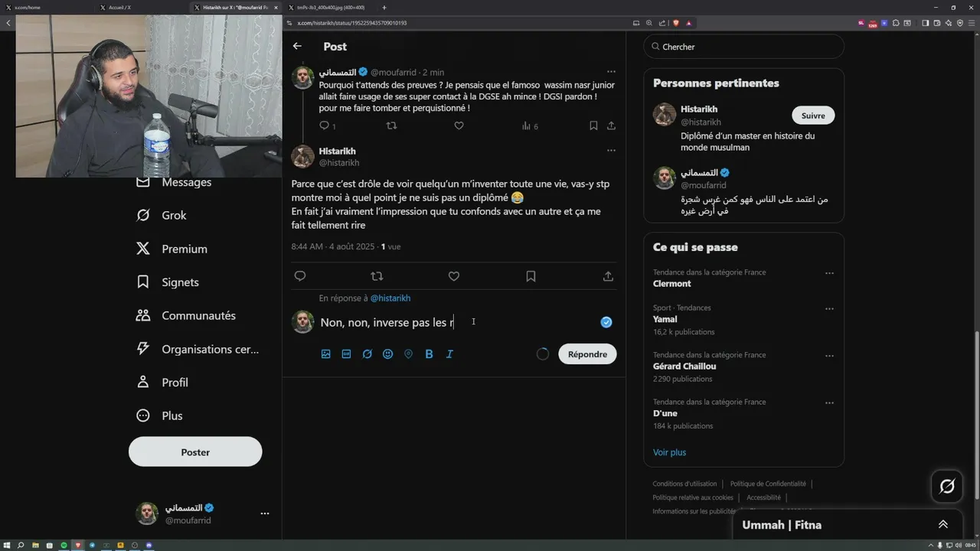Open the Windows Start menu
Image resolution: width=980 pixels, height=551 pixels.
(7, 545)
